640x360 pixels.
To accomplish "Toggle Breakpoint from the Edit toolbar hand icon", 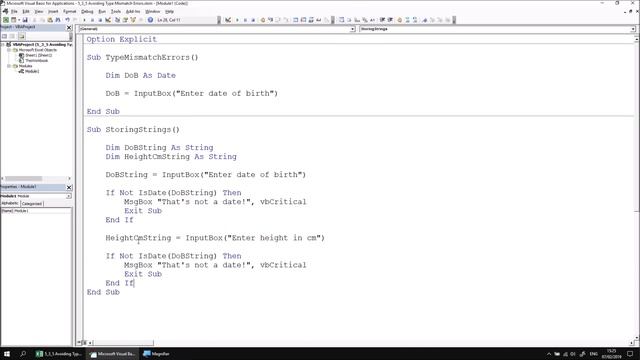I will [x=400, y=20].
